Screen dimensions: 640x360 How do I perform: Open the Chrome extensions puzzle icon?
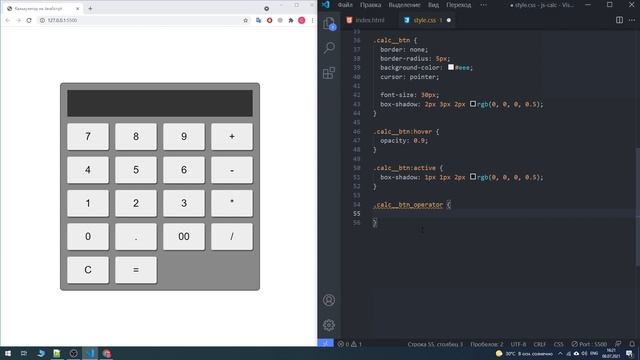(291, 20)
